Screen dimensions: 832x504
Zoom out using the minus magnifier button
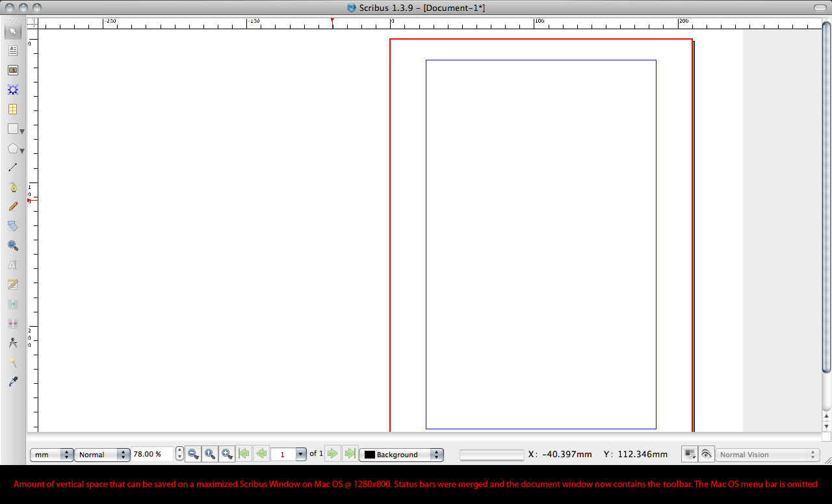tap(193, 454)
